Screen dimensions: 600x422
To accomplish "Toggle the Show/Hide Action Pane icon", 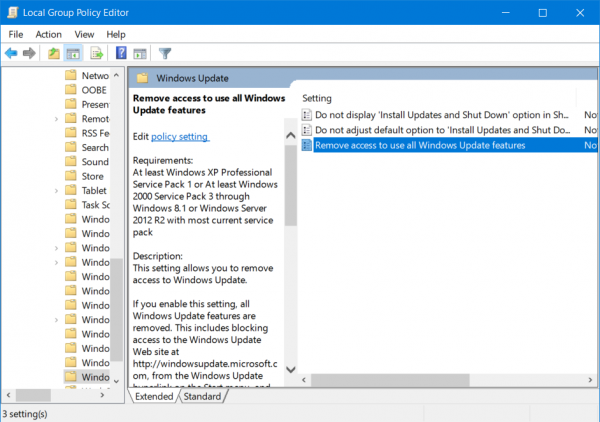I will (140, 53).
